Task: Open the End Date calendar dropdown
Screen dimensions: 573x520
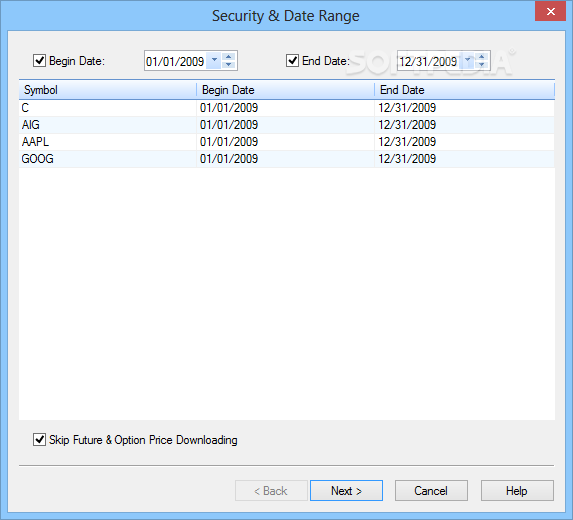Action: [x=467, y=60]
